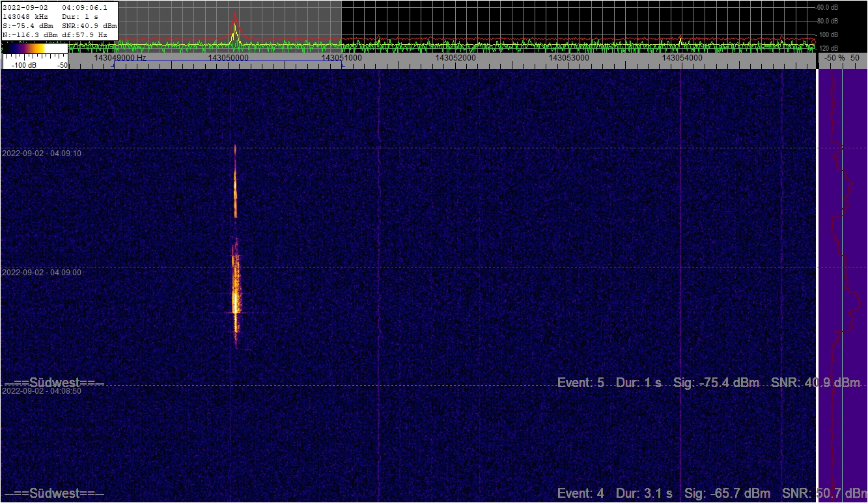
Task: Click the 143048 kHz reading in the info box
Action: [x=24, y=16]
